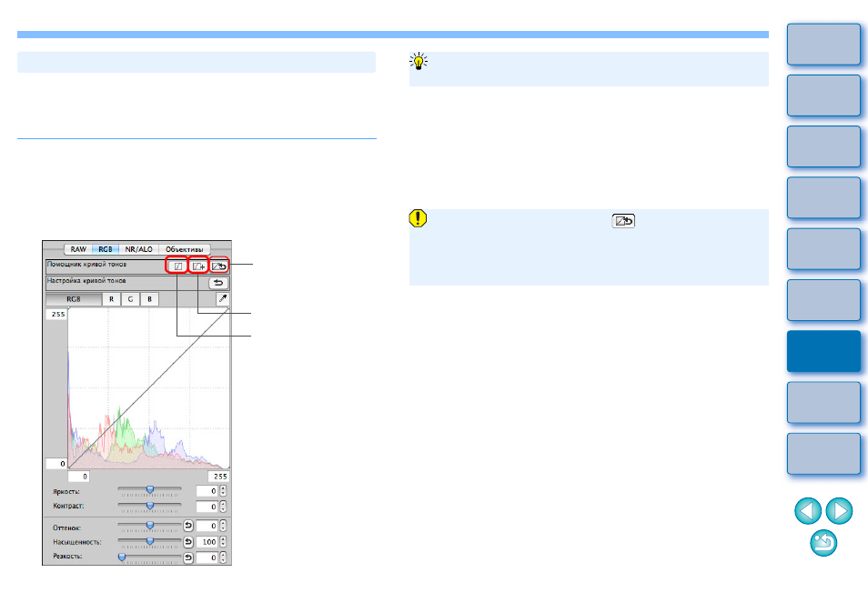Open the NR/ALO tab
Screen dimensions: 868x613
point(138,249)
